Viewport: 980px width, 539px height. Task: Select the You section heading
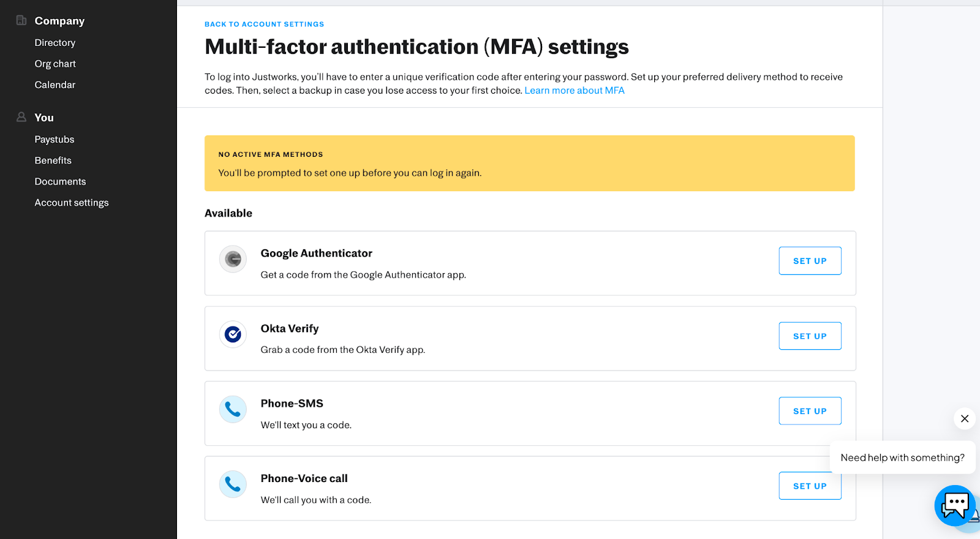click(44, 118)
